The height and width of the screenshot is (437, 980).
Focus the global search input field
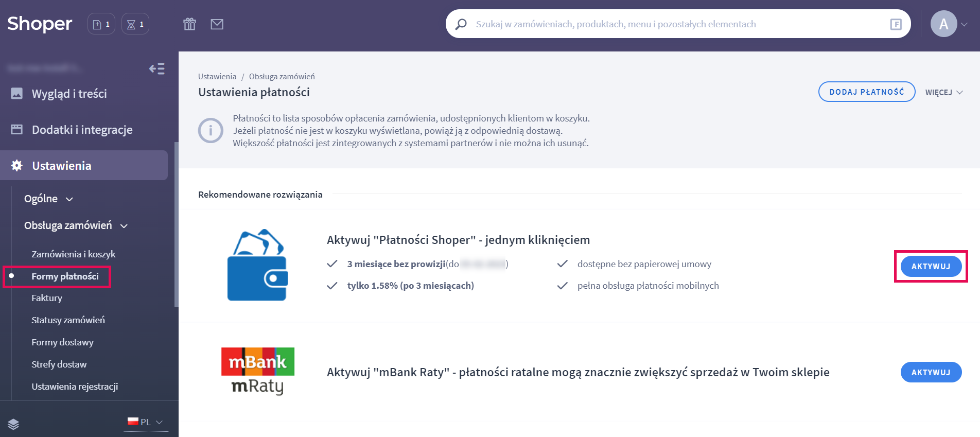[x=678, y=24]
